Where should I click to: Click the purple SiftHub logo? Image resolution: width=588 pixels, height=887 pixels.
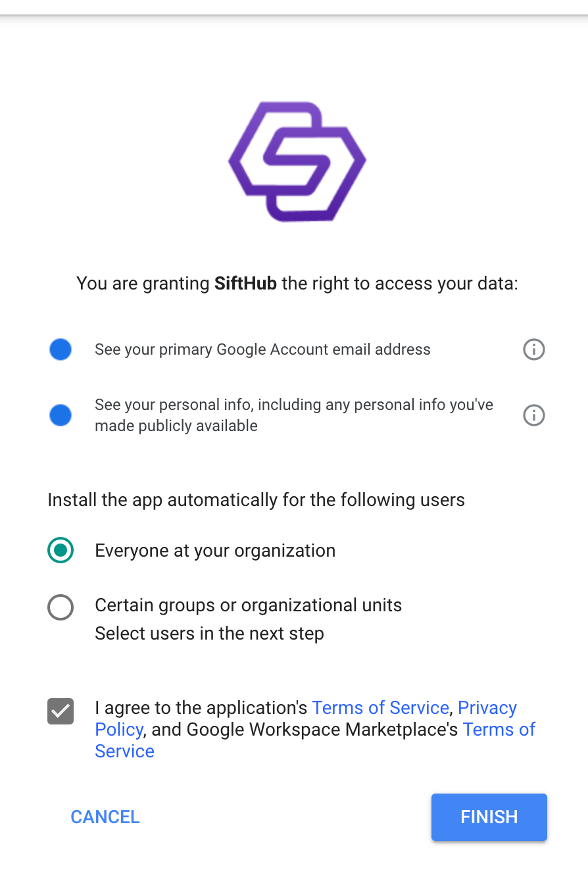pos(297,161)
